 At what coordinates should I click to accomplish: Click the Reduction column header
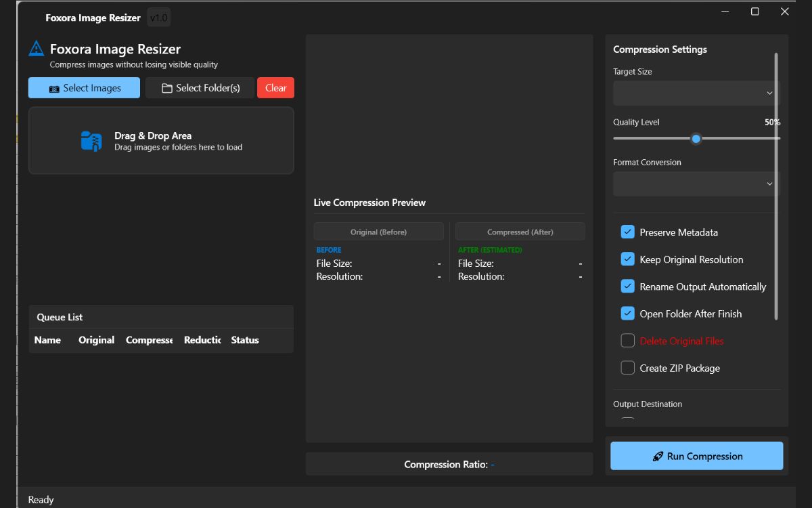202,340
